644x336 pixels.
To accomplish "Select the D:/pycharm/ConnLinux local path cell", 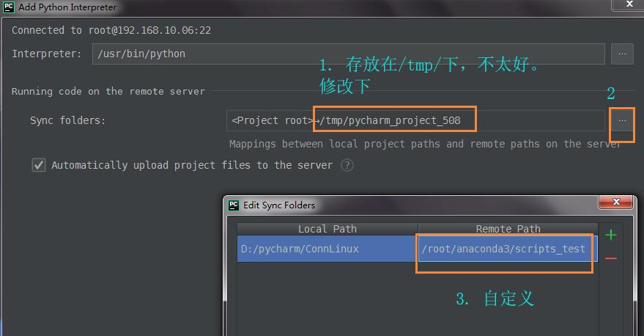I will [327, 249].
